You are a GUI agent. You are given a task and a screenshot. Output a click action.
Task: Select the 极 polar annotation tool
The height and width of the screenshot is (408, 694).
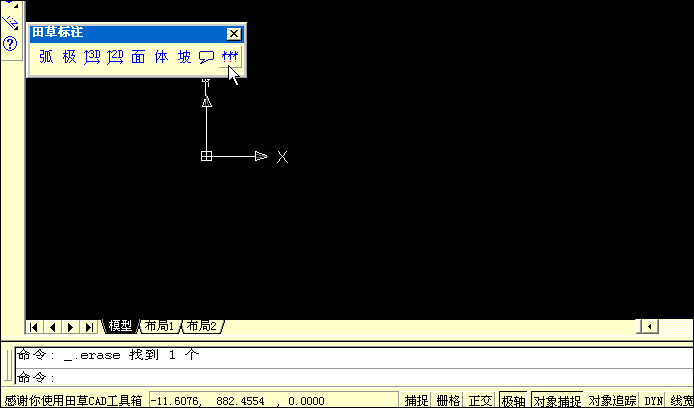pyautogui.click(x=69, y=57)
